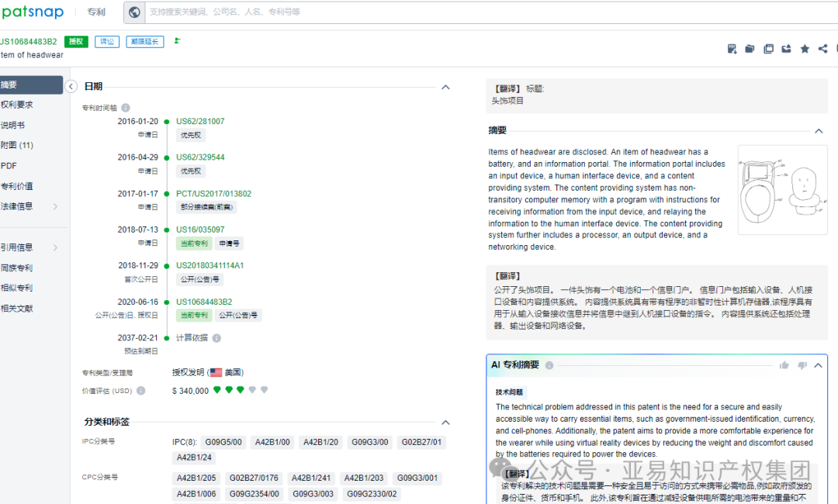Image resolution: width=838 pixels, height=504 pixels.
Task: Click the copy patent icon
Action: click(x=768, y=48)
